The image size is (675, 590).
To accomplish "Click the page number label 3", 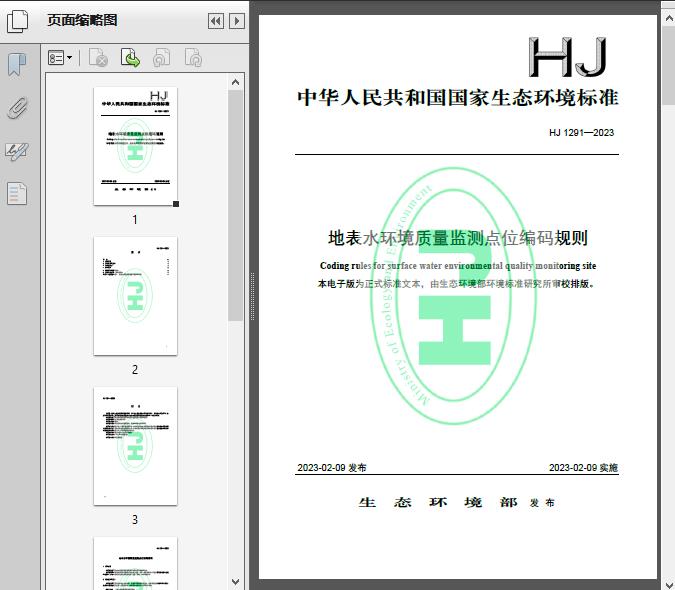I will point(135,520).
